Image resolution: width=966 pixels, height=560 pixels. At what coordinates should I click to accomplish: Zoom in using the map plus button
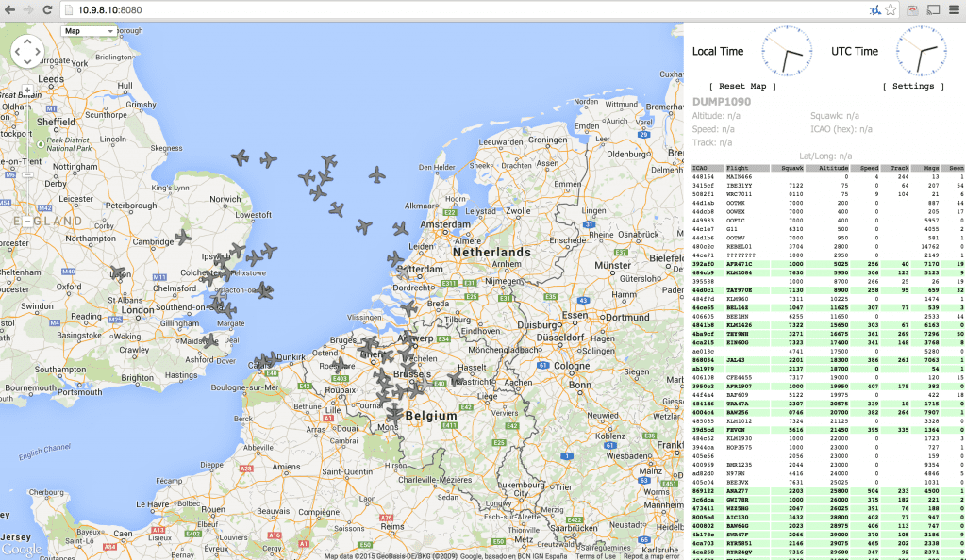tap(27, 90)
